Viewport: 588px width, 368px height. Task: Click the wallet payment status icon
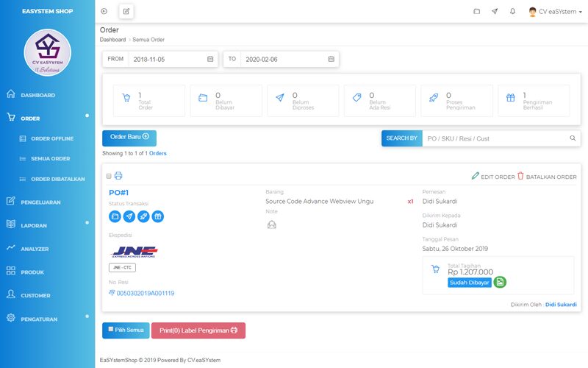(115, 216)
